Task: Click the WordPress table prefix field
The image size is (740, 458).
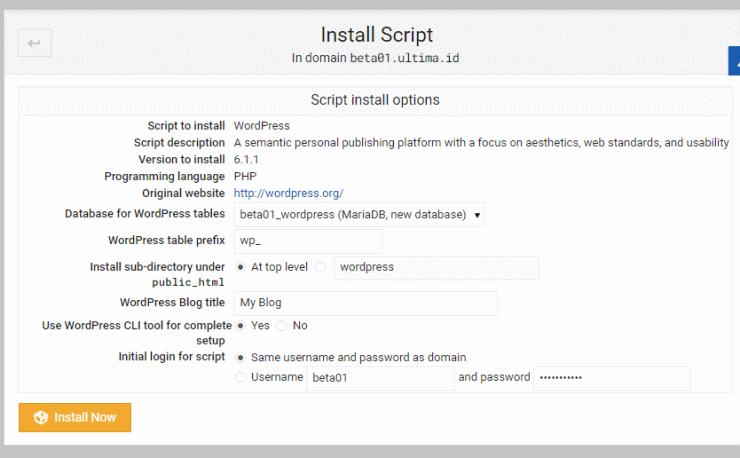Action: tap(308, 241)
